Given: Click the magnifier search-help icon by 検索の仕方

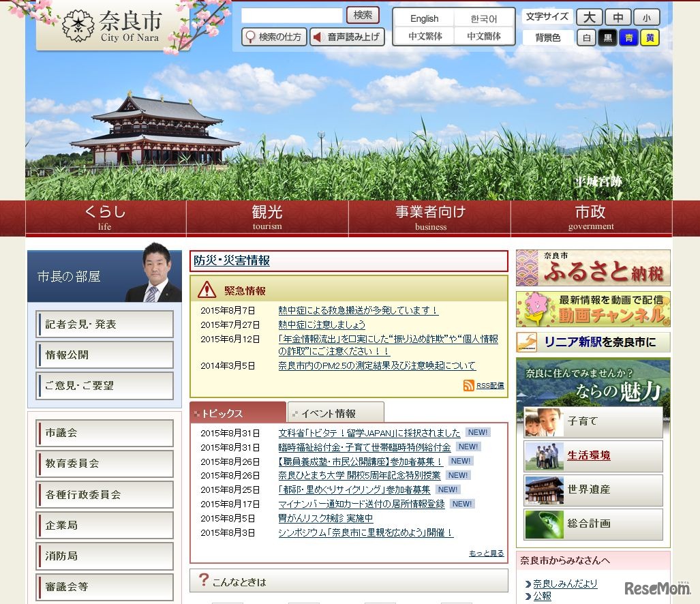Looking at the screenshot, I should pos(250,37).
